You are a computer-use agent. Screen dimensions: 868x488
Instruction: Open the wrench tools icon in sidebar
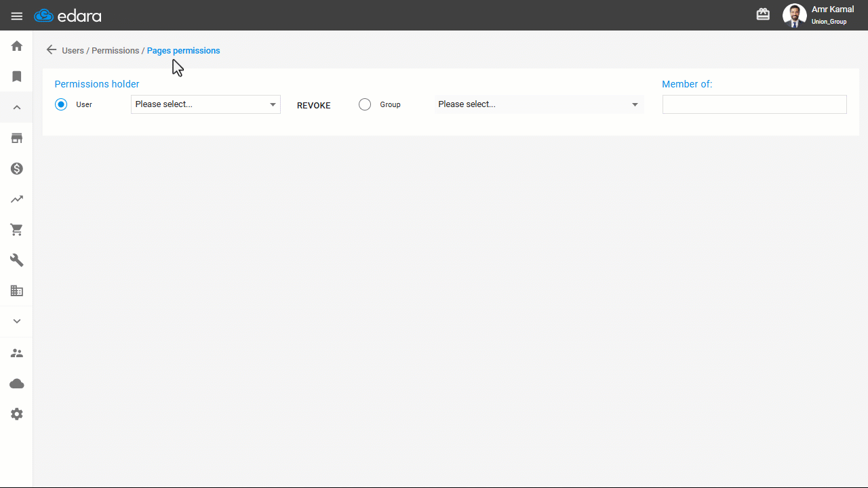pos(17,260)
